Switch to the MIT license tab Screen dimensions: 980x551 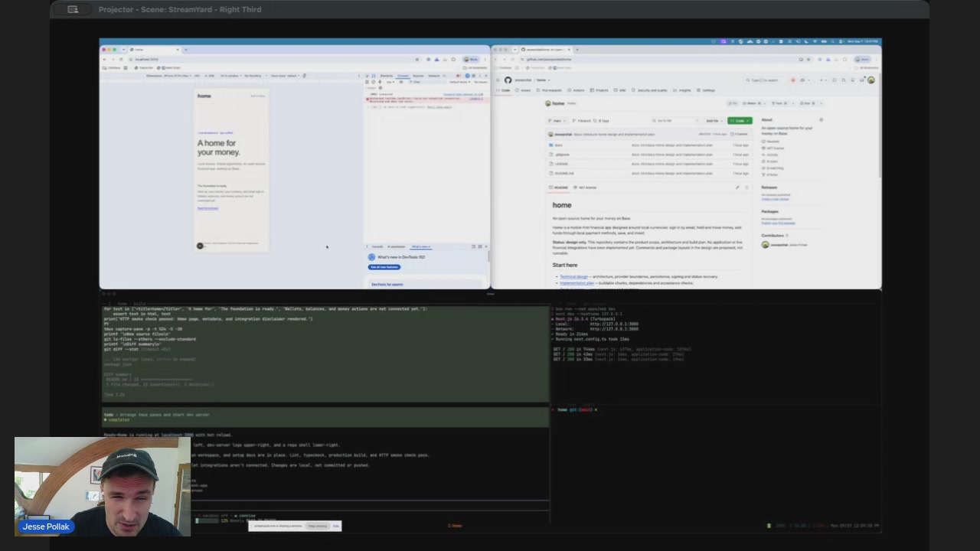coord(585,187)
